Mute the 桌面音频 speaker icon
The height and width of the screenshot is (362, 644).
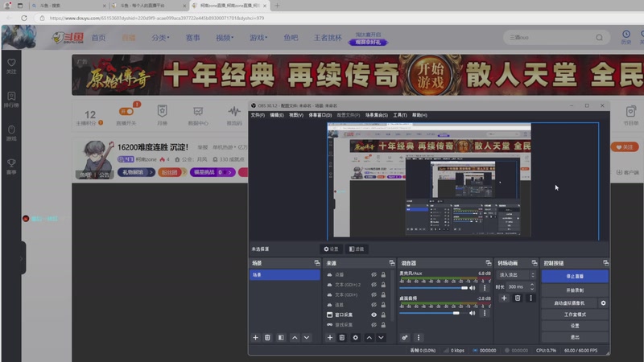(x=473, y=313)
